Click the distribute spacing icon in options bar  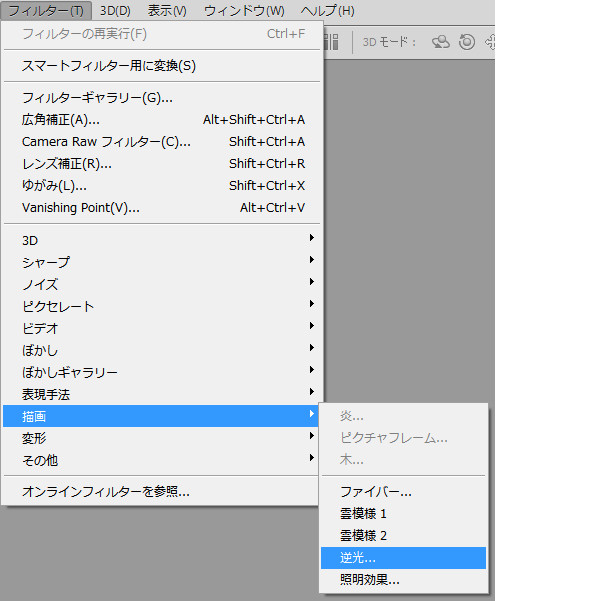331,42
